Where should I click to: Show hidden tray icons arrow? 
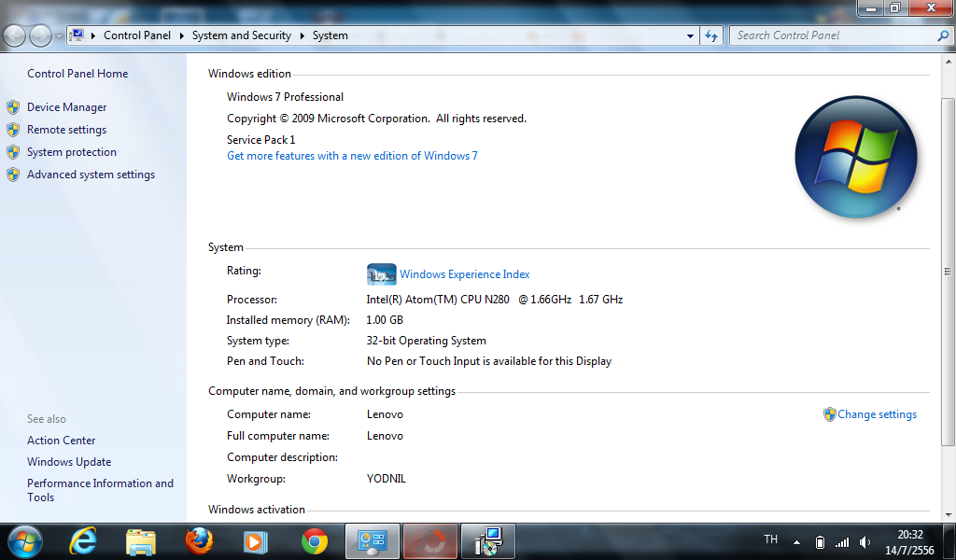click(x=797, y=541)
